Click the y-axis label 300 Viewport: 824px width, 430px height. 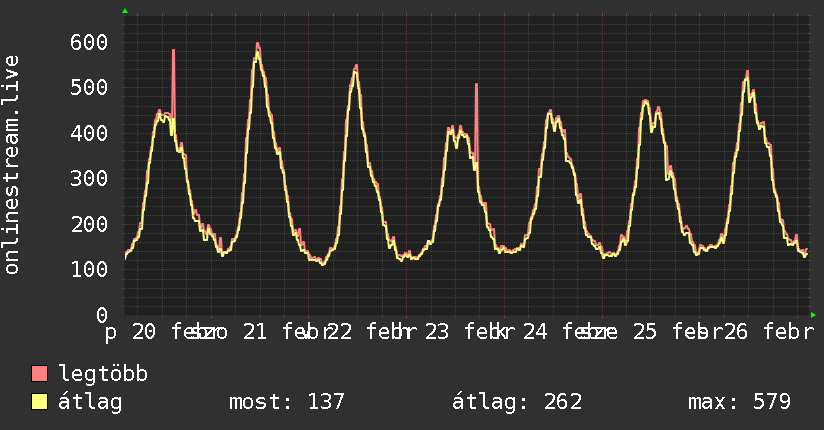89,178
